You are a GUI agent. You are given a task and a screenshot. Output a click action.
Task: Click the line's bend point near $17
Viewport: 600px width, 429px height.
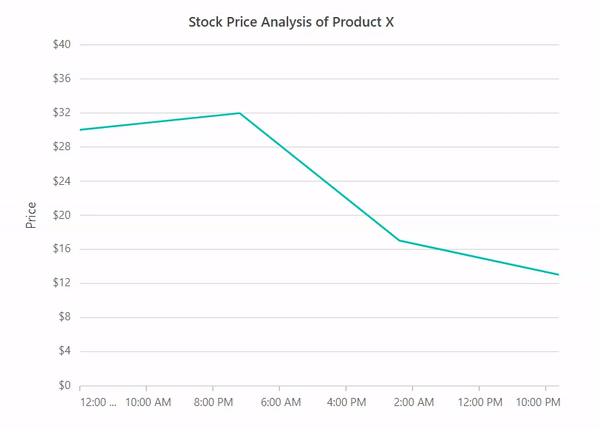click(x=399, y=240)
